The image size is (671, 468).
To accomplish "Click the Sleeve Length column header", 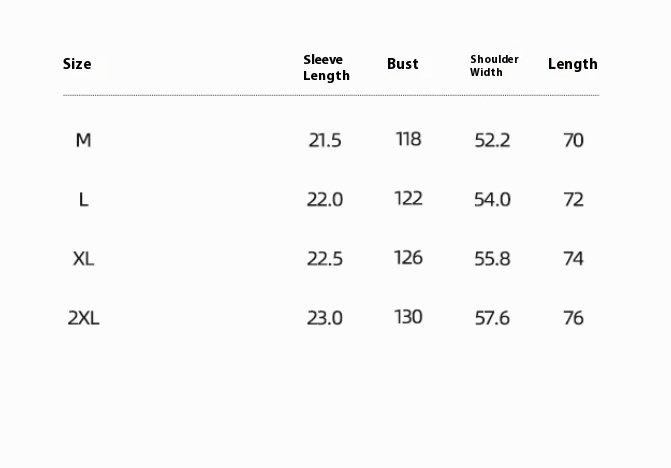I will 326,68.
